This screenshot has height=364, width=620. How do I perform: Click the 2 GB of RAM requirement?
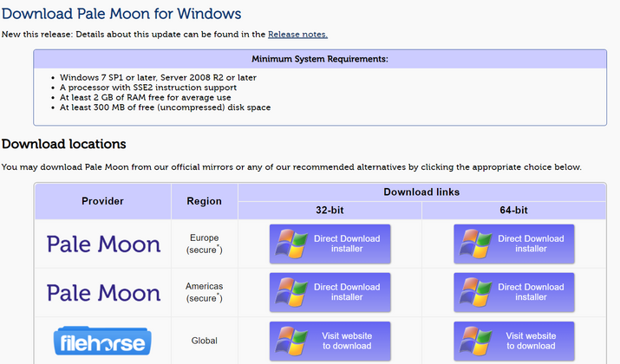click(145, 97)
